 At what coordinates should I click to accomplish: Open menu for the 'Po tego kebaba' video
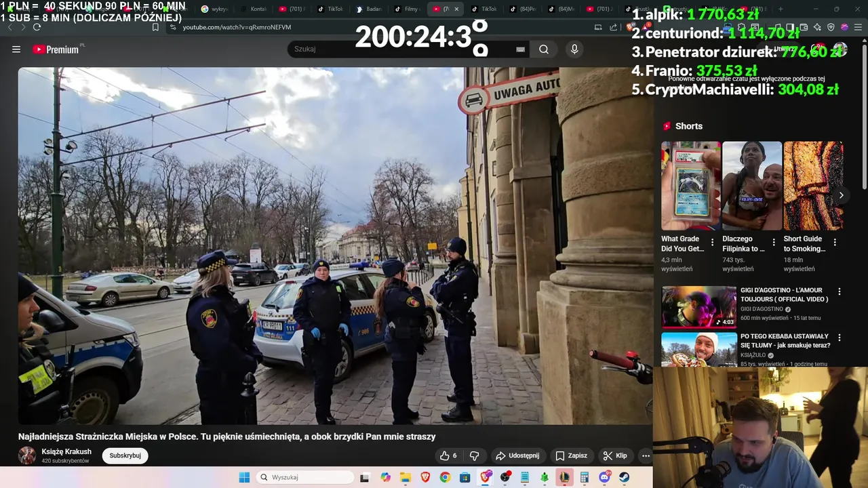point(840,337)
